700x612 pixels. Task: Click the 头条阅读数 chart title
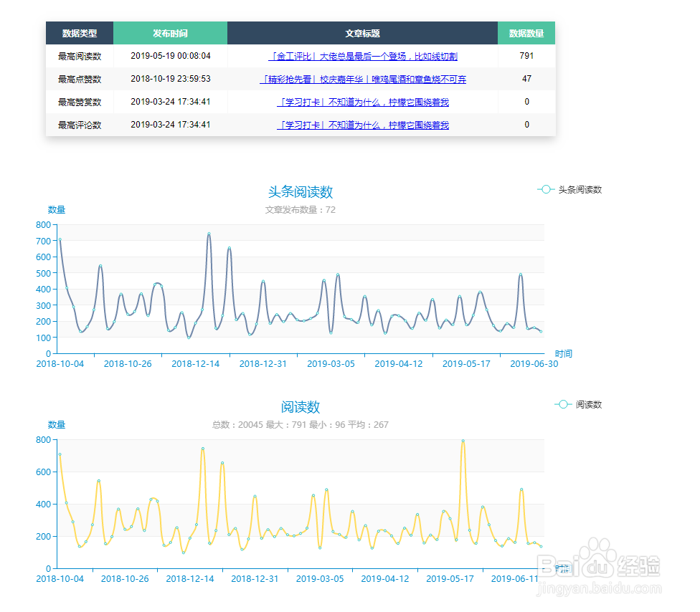tap(301, 192)
